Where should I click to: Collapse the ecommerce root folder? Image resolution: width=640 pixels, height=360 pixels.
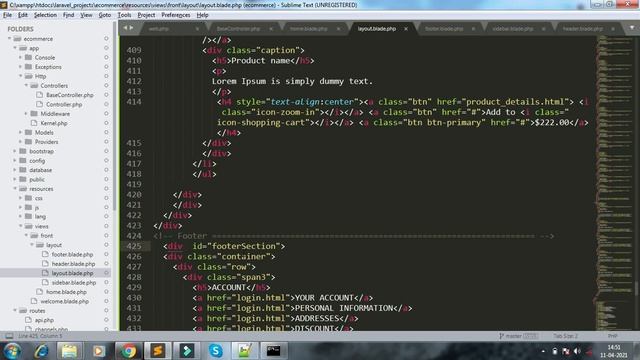(x=9, y=39)
